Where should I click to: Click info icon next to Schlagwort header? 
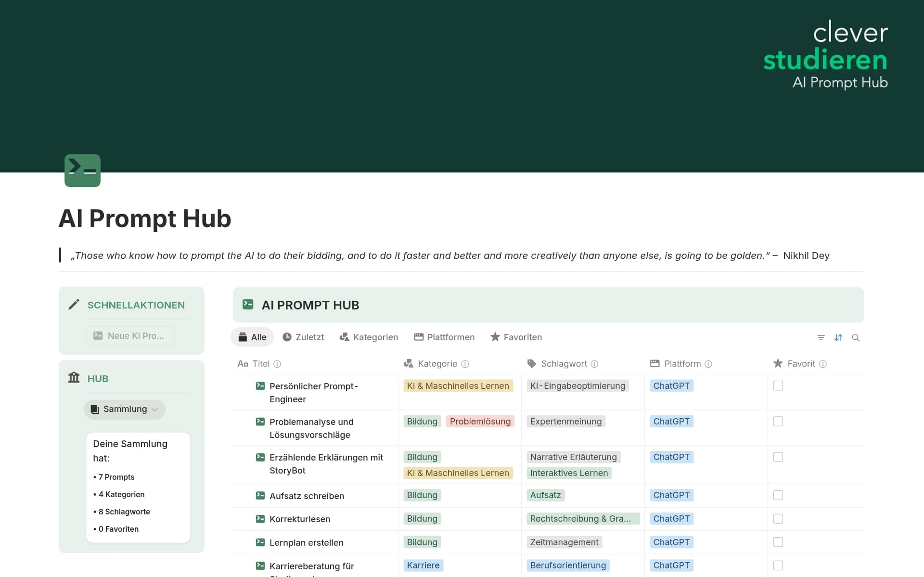pyautogui.click(x=594, y=364)
